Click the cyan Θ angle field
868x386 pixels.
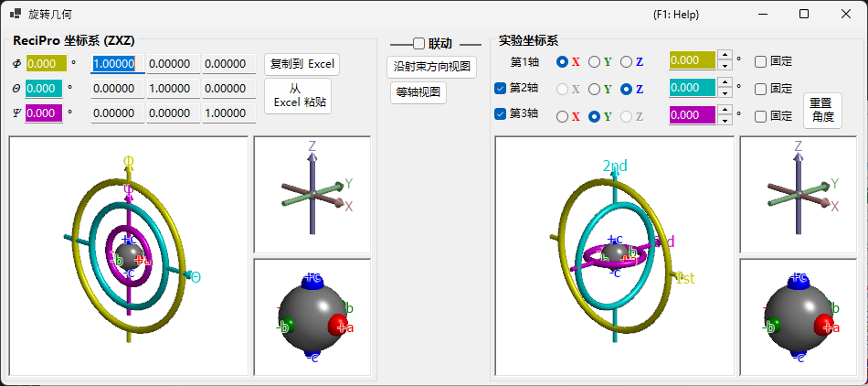[x=44, y=89]
